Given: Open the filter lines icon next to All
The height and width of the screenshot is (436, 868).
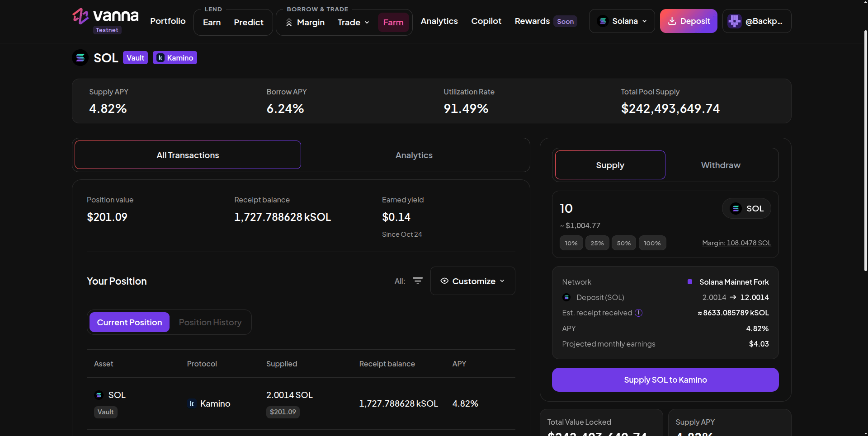Looking at the screenshot, I should point(418,281).
